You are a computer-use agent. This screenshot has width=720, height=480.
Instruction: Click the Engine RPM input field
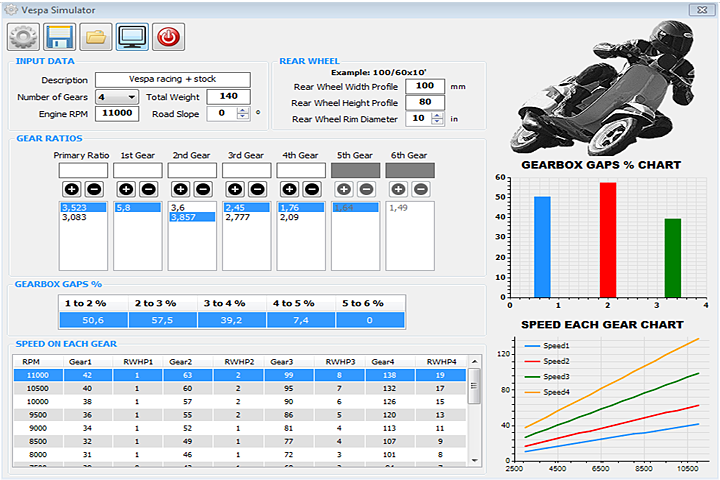pos(117,113)
